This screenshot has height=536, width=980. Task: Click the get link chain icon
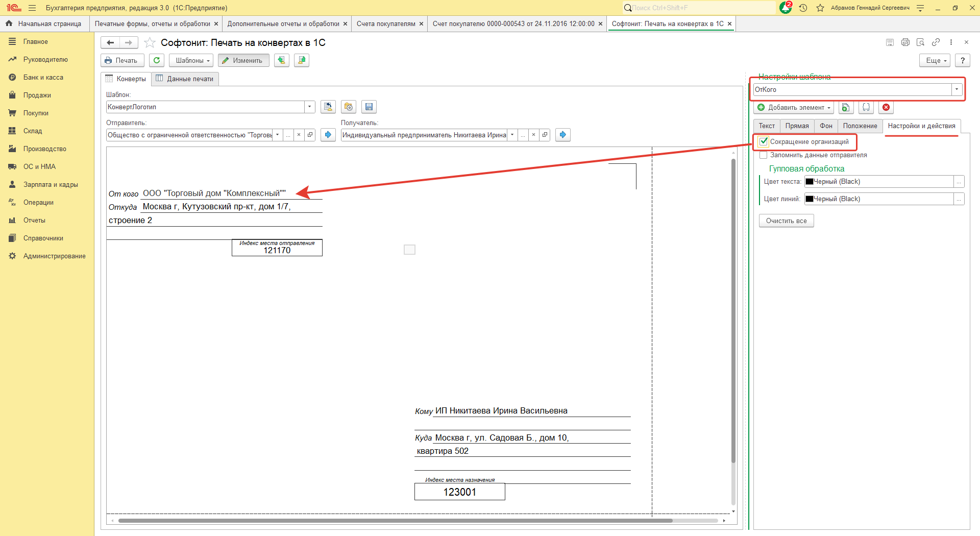[936, 42]
